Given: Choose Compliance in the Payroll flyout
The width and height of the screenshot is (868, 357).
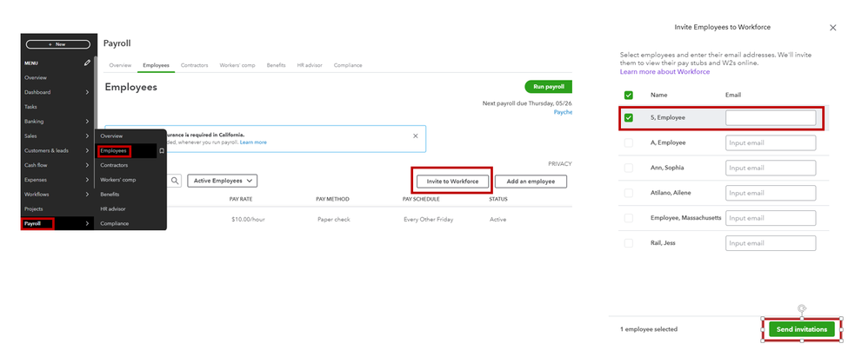Looking at the screenshot, I should (x=115, y=223).
